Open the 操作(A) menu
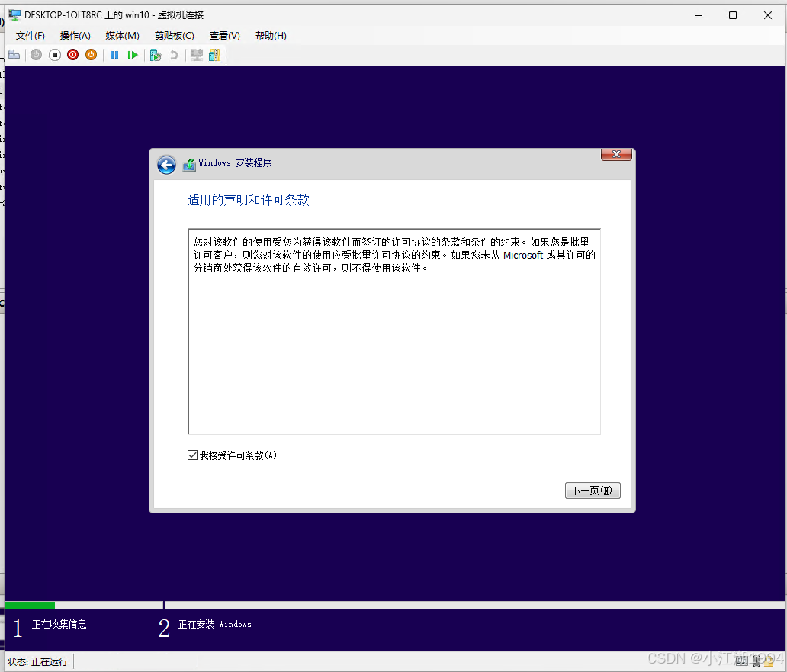 pos(75,36)
